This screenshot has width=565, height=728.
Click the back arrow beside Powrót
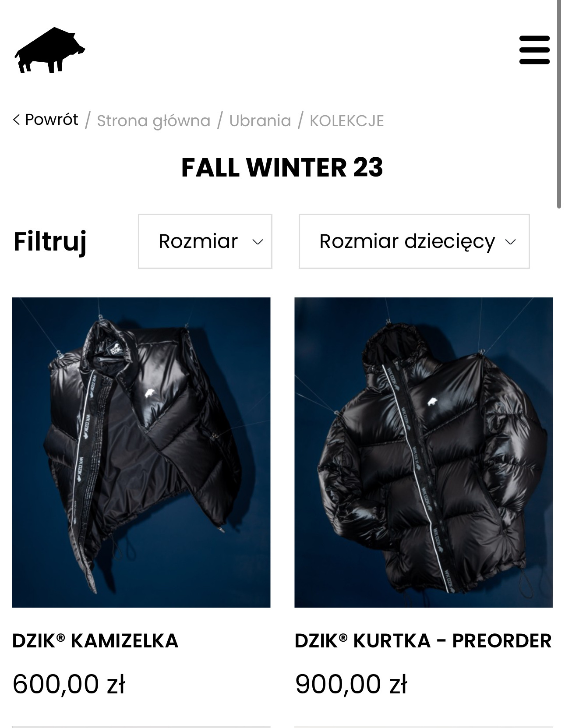tap(16, 120)
